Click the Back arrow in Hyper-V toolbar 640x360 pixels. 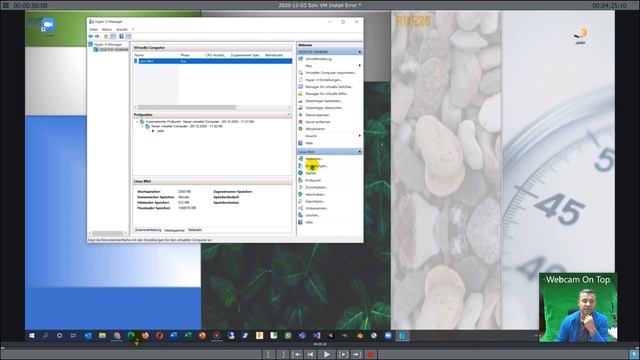tap(91, 36)
